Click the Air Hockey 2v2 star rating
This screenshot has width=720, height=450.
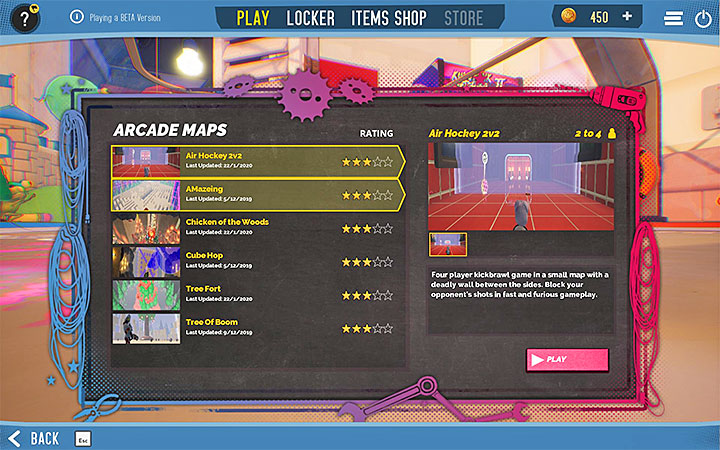click(367, 161)
